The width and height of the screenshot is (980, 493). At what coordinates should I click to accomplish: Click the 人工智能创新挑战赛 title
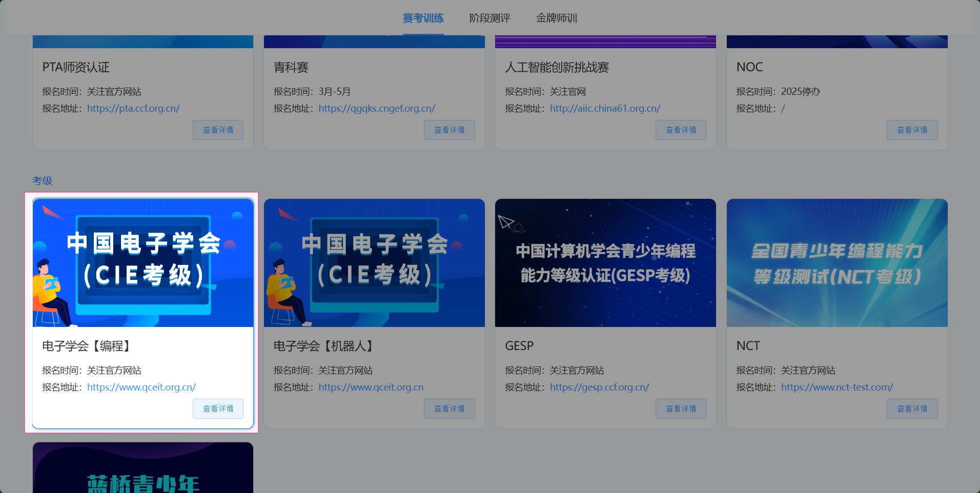(557, 67)
